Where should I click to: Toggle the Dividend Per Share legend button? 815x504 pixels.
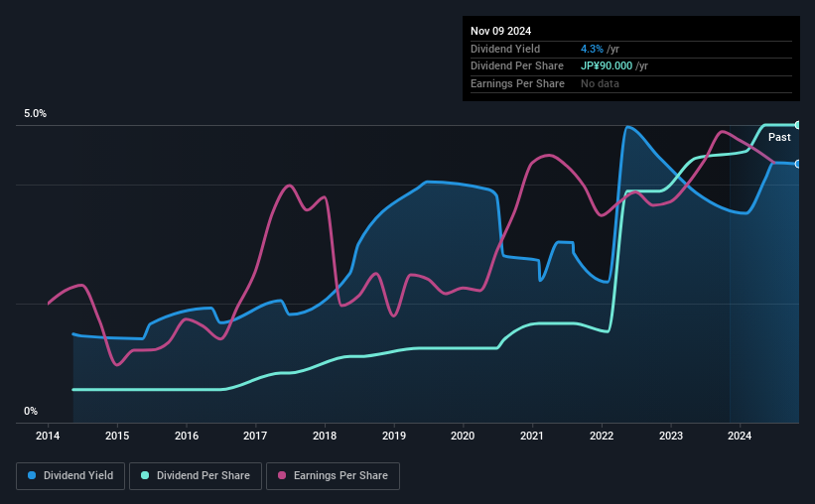point(196,476)
